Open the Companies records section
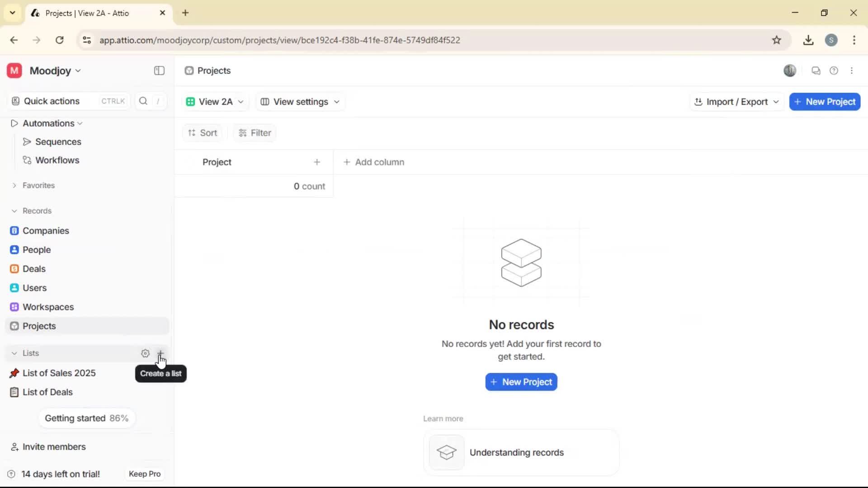The height and width of the screenshot is (488, 868). (x=45, y=230)
